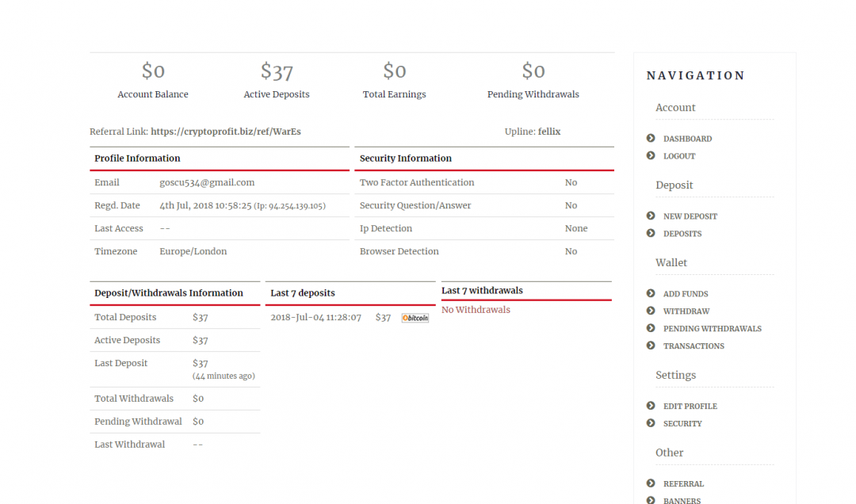Click the arrow icon next to Add Funds
This screenshot has height=504, width=856.
pyautogui.click(x=651, y=293)
